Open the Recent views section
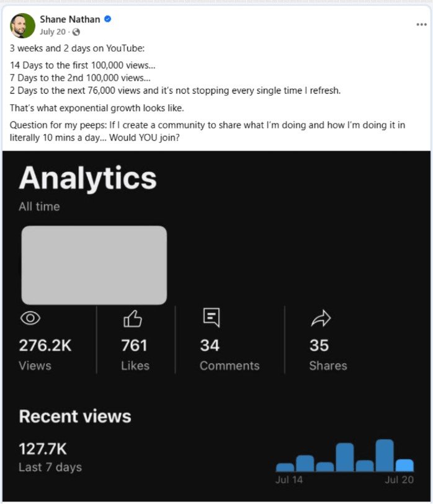This screenshot has height=504, width=433. click(x=74, y=416)
